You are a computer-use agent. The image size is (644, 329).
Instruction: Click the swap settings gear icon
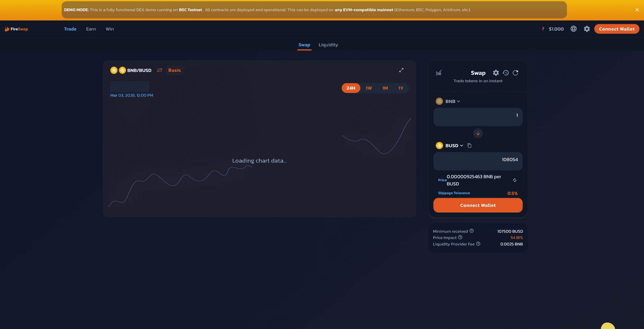click(496, 73)
